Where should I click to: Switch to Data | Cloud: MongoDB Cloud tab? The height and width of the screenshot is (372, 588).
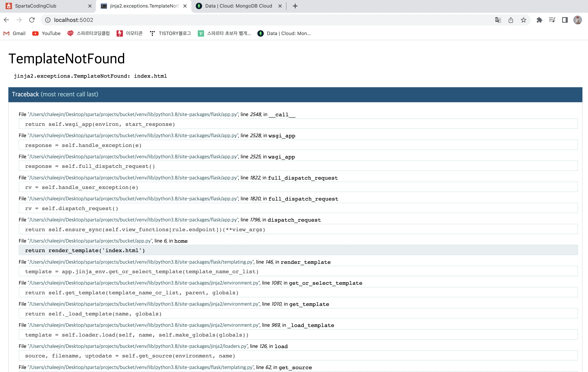[239, 6]
